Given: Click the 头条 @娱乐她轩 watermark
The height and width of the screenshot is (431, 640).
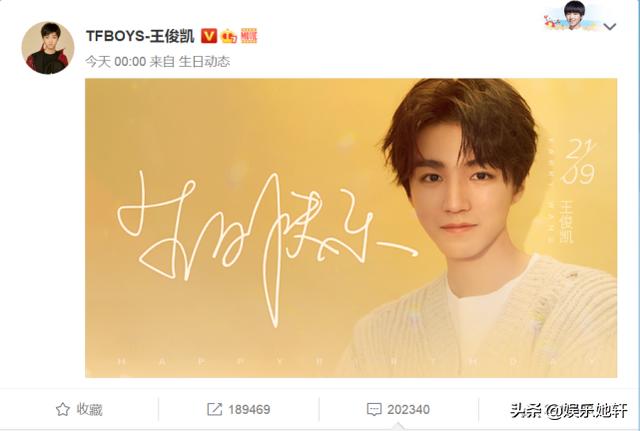Looking at the screenshot, I should click(x=569, y=410).
